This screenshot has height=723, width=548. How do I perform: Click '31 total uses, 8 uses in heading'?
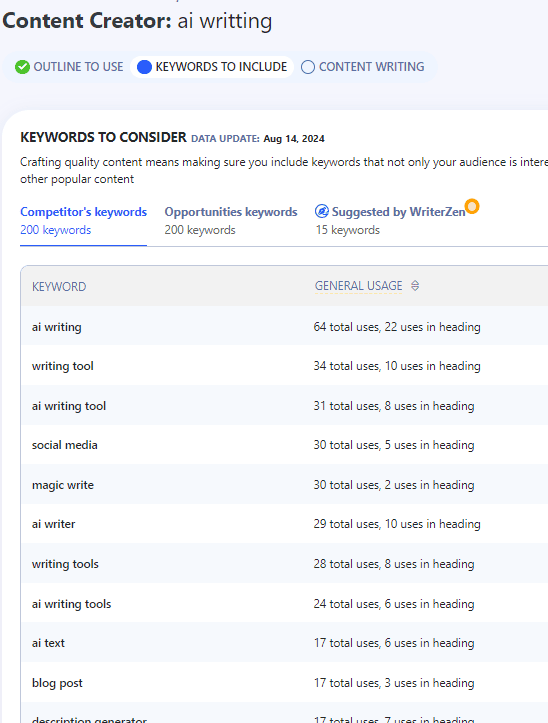point(394,406)
